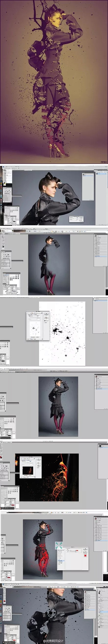The width and height of the screenshot is (108, 644).
Task: Toggle the checkbox at the bottom of the Color Range dialog
Action: click(31, 337)
